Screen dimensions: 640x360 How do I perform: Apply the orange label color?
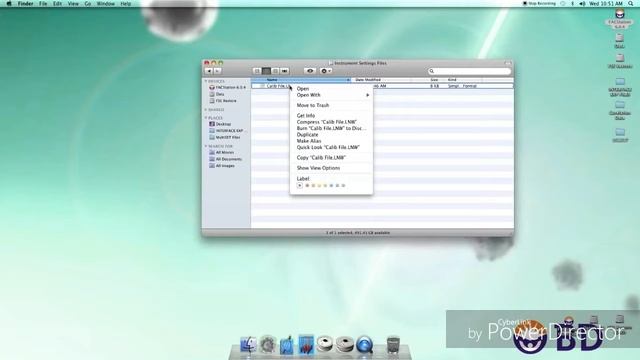313,186
